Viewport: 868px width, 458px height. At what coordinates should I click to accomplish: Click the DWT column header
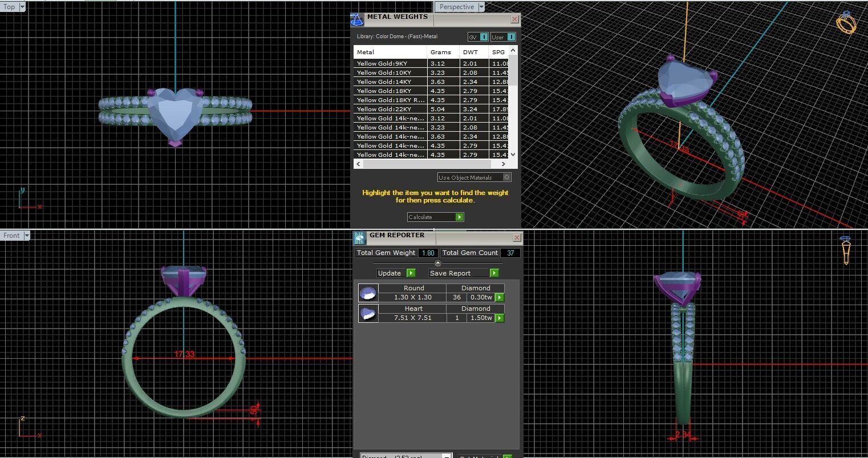(474, 52)
